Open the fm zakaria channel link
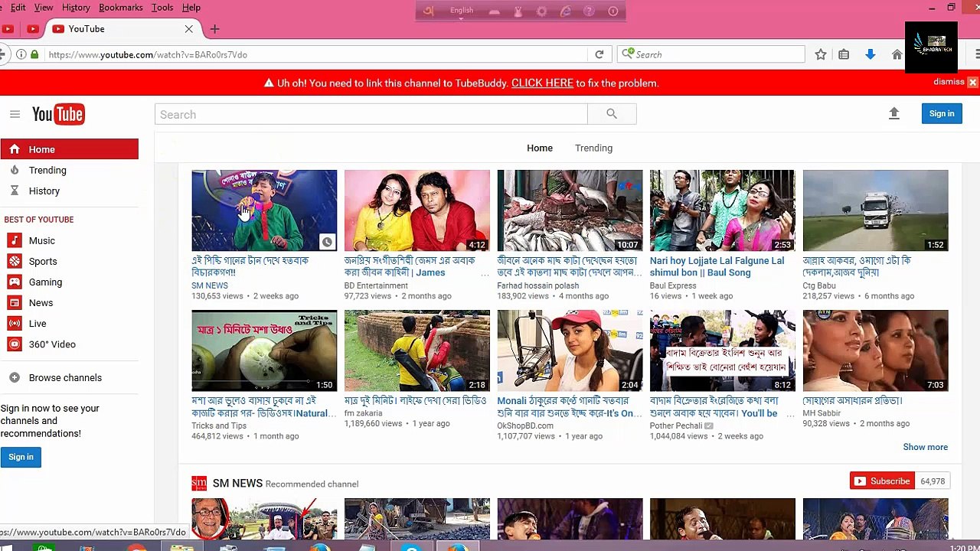The height and width of the screenshot is (551, 980). (363, 413)
